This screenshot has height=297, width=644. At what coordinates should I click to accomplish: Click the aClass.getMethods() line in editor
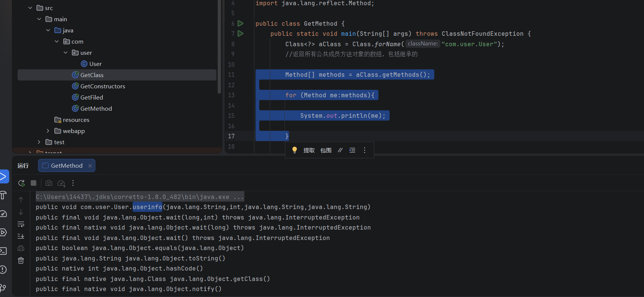tap(358, 75)
